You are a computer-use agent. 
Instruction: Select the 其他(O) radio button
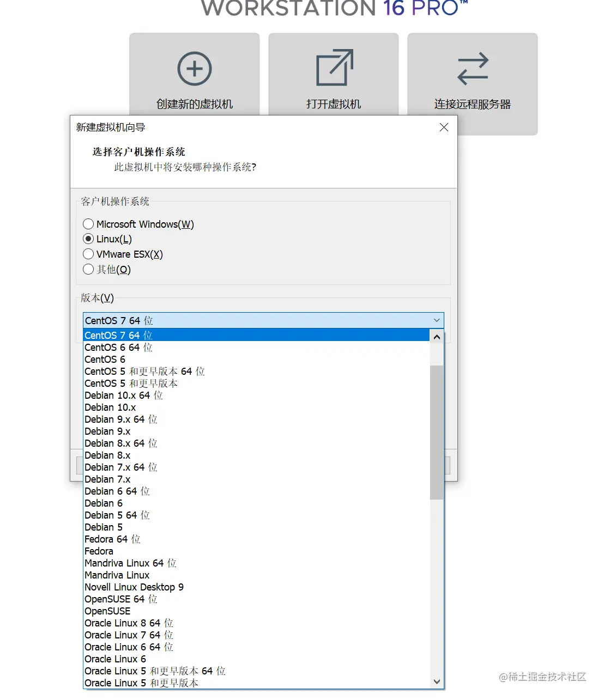click(88, 269)
